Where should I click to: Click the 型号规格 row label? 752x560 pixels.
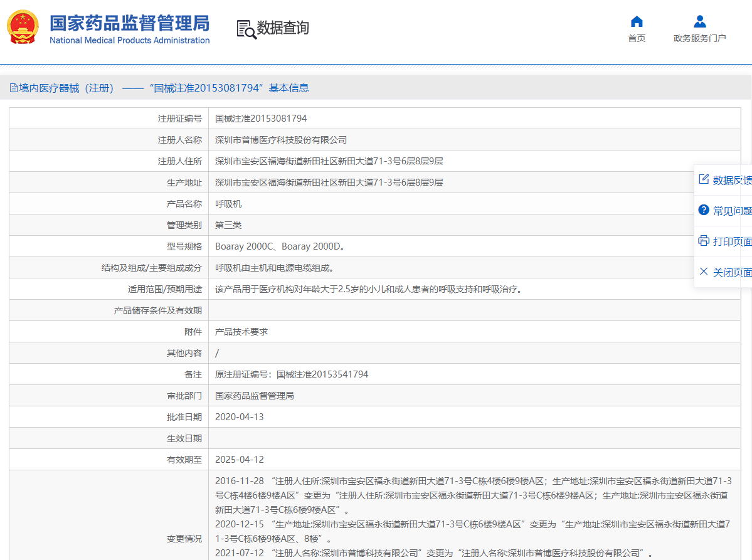pos(184,246)
